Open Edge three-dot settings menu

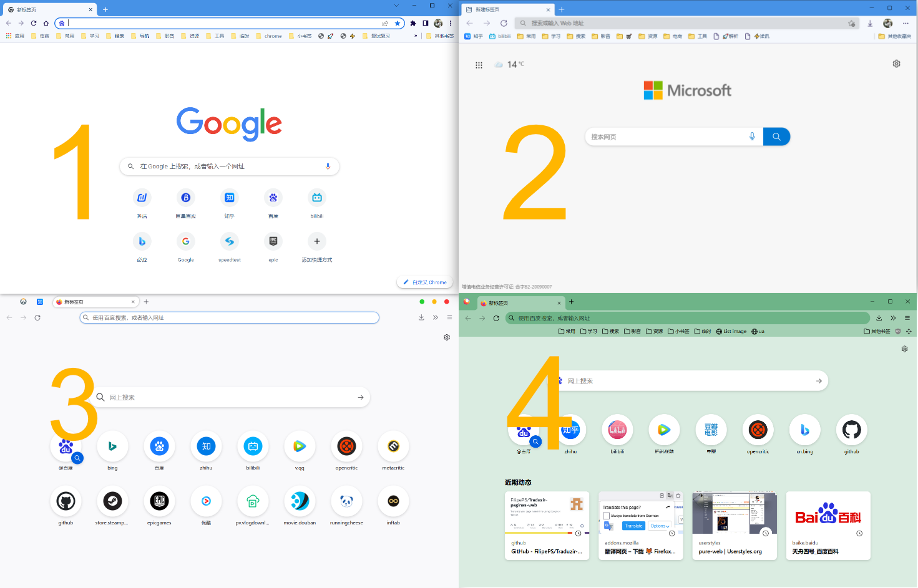tap(906, 23)
